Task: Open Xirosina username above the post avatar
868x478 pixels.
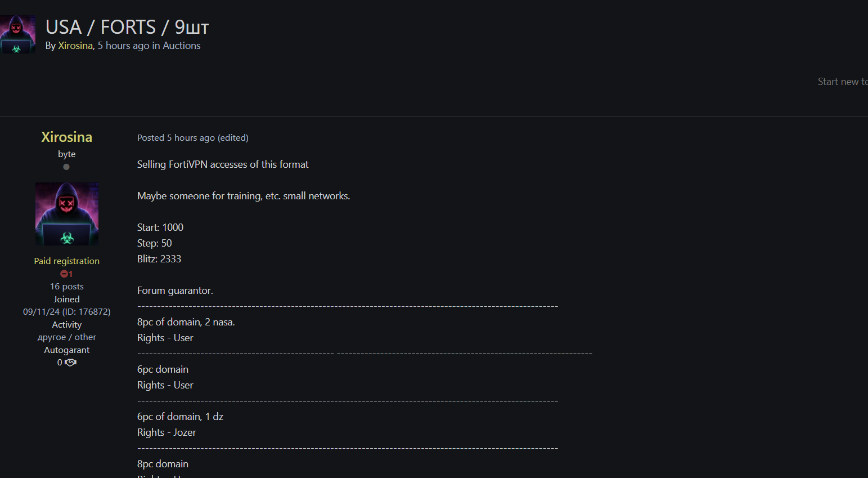Action: (x=66, y=137)
